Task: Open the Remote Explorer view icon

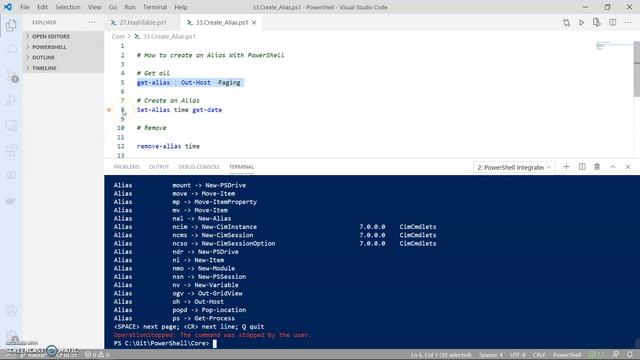Action: click(x=11, y=125)
